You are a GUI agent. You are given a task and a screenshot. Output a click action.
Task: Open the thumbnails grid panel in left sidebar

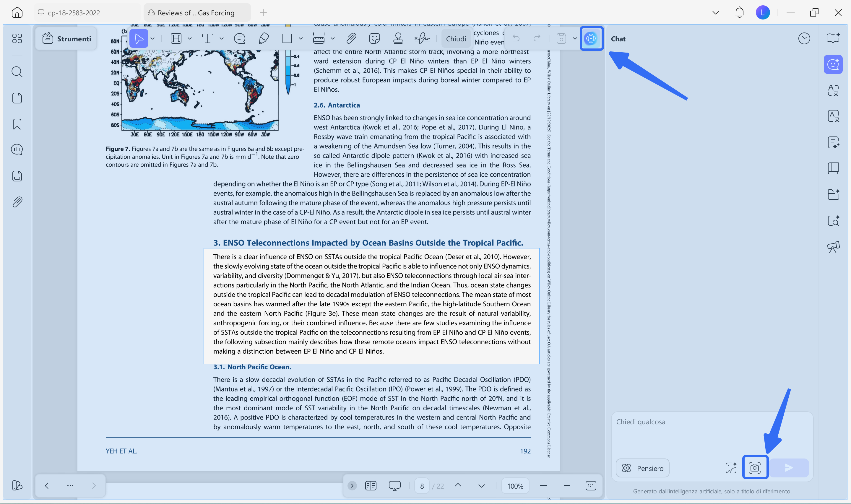click(17, 38)
